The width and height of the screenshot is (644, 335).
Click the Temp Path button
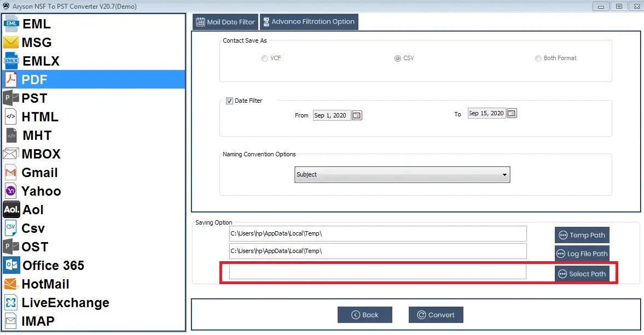[582, 235]
